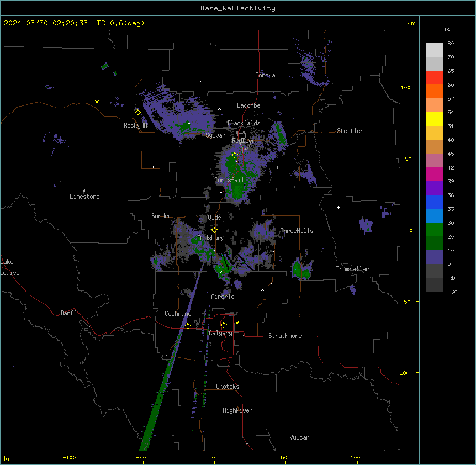The height and width of the screenshot is (465, 476).
Task: Click the Cochrane city label
Action: pyautogui.click(x=178, y=314)
